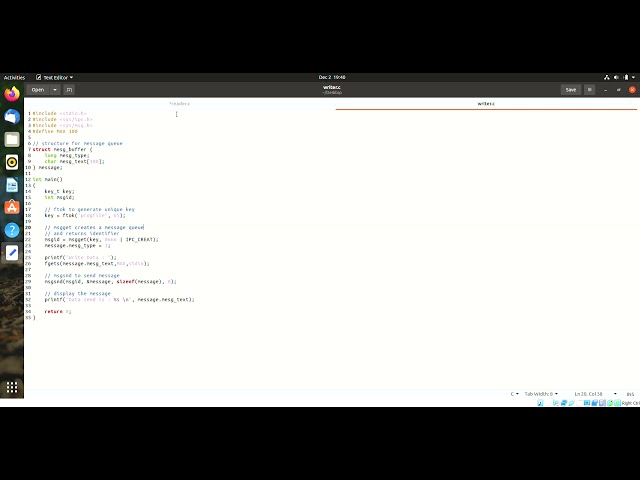Place cursor on struct mesg_buffer line

(62, 149)
